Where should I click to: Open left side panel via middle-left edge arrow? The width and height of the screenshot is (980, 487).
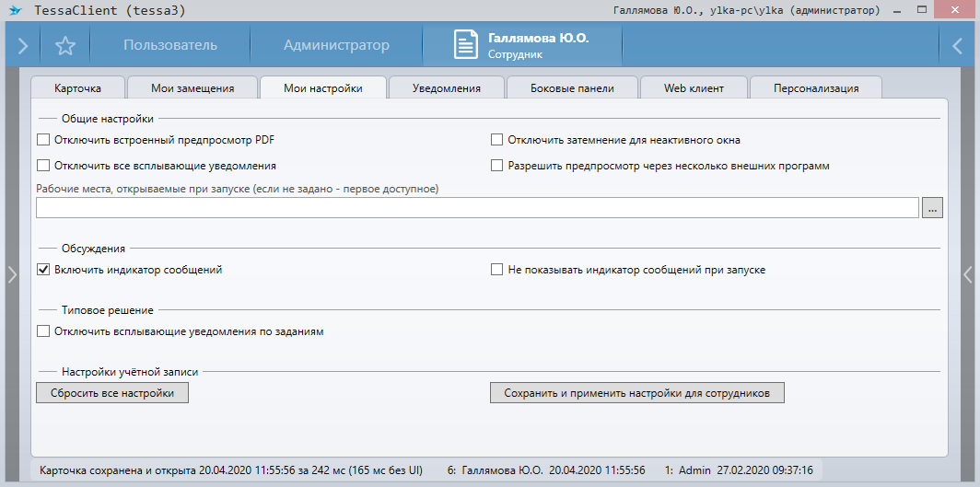[x=11, y=273]
